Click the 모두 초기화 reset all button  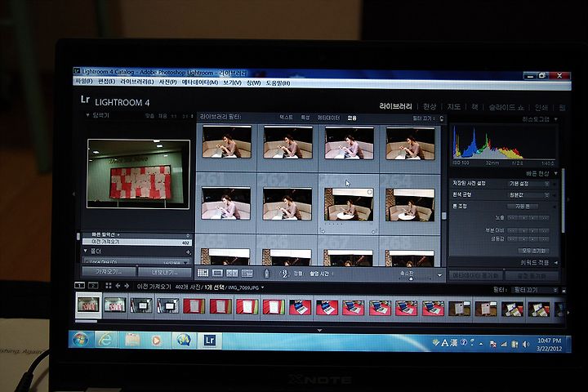[x=533, y=251]
